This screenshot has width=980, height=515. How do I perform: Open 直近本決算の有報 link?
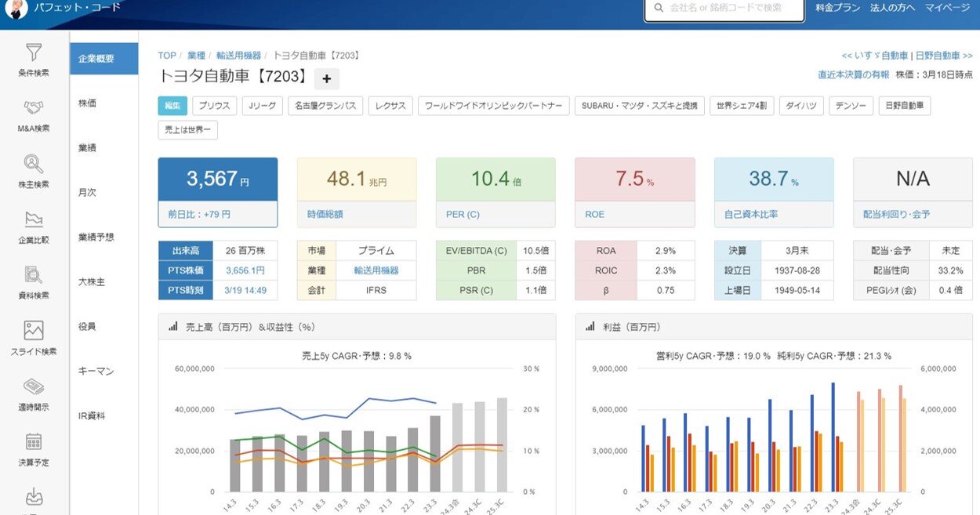click(x=853, y=74)
